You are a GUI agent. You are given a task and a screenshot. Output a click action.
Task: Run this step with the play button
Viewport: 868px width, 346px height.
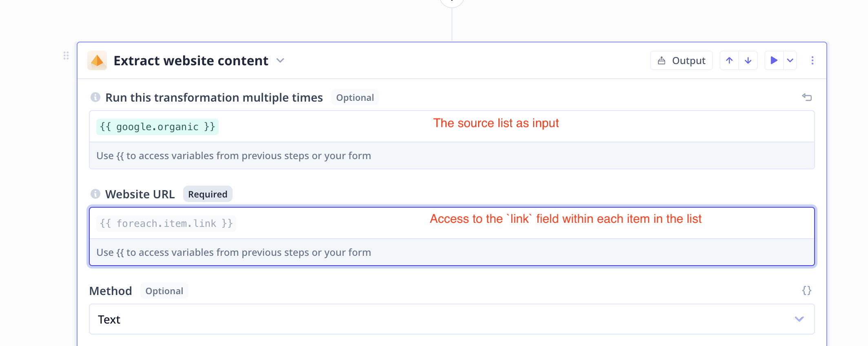pyautogui.click(x=774, y=60)
